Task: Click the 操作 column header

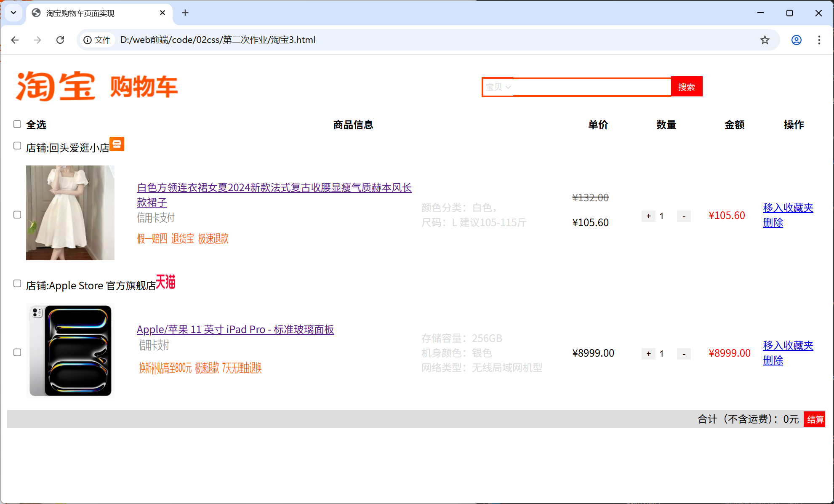Action: pos(794,125)
